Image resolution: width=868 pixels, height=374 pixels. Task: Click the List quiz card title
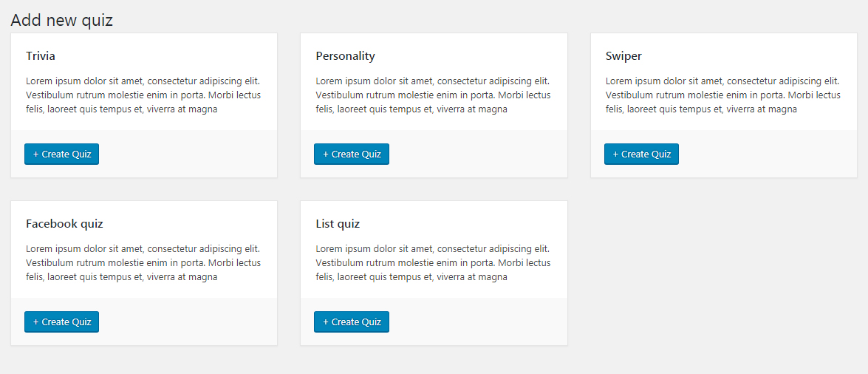338,225
